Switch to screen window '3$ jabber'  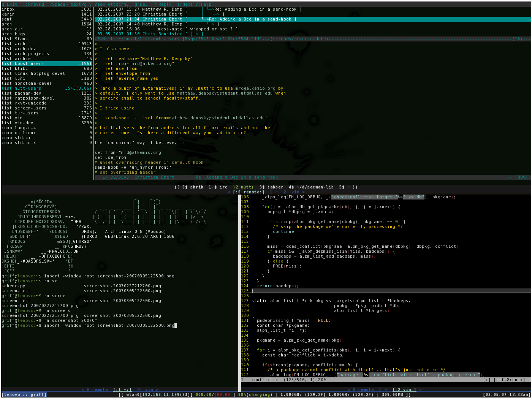[x=271, y=187]
